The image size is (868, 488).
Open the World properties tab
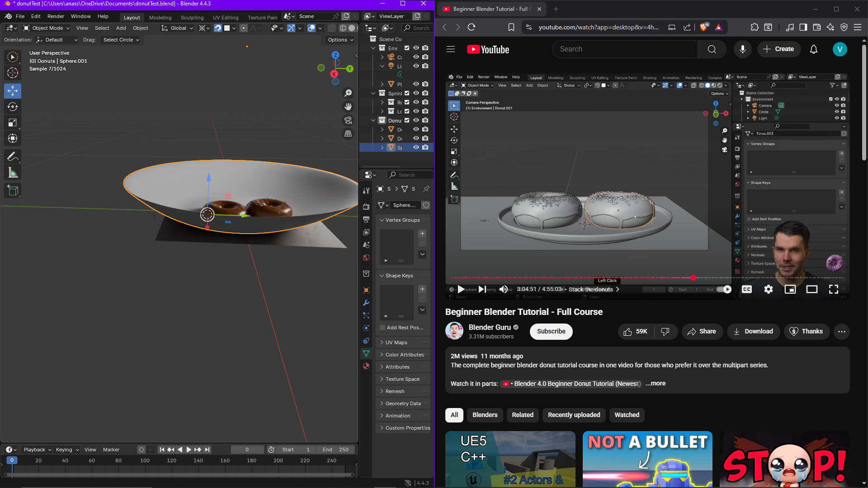(366, 258)
